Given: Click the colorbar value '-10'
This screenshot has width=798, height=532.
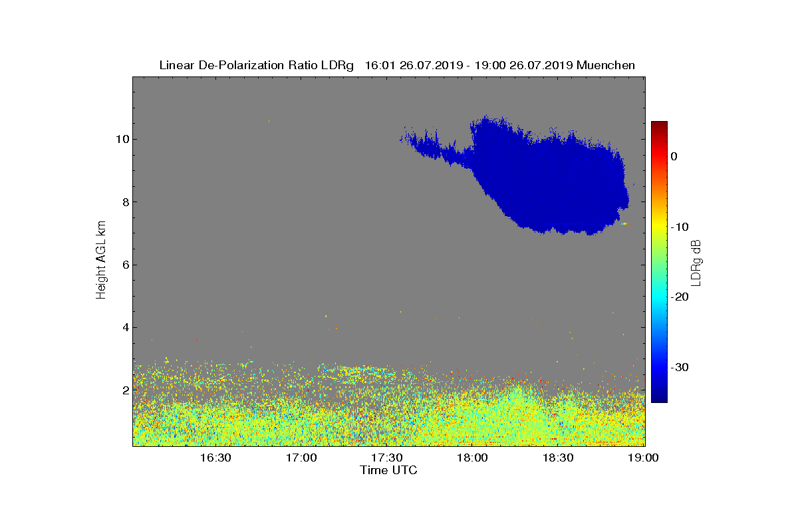Looking at the screenshot, I should coord(680,227).
